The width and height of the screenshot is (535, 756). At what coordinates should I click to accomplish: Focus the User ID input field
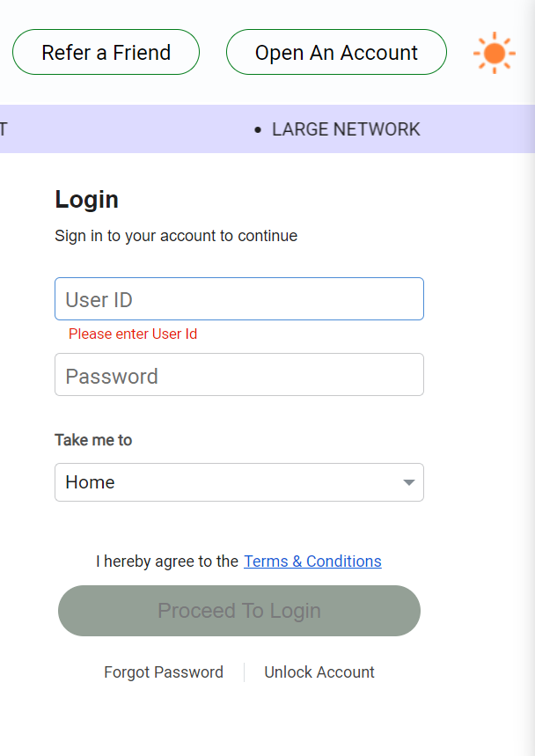[239, 299]
